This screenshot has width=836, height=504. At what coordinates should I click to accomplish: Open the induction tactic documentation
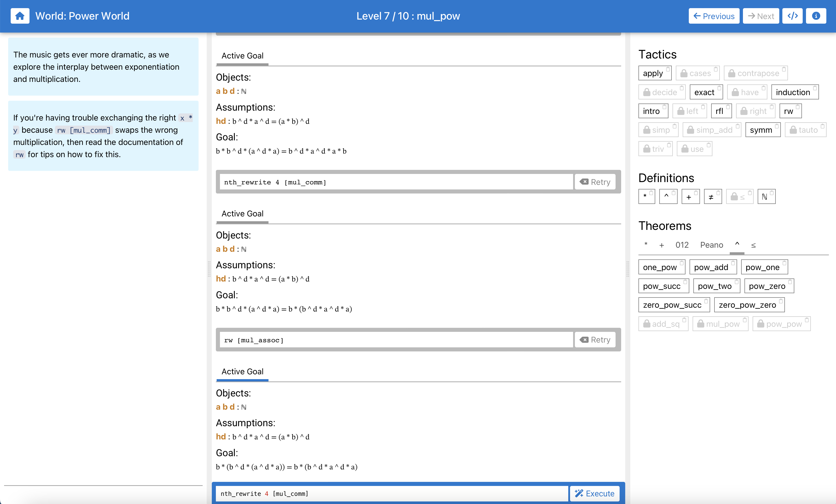[x=795, y=92]
